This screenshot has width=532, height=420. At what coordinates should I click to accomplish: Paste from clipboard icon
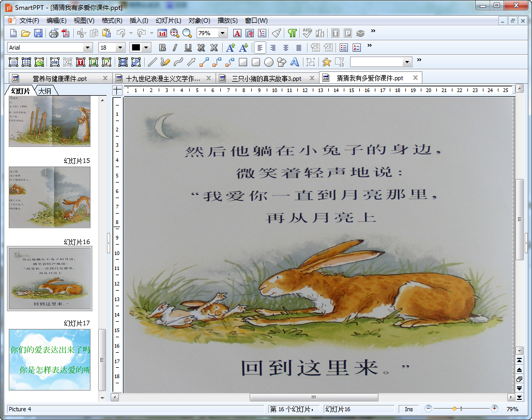pyautogui.click(x=107, y=33)
